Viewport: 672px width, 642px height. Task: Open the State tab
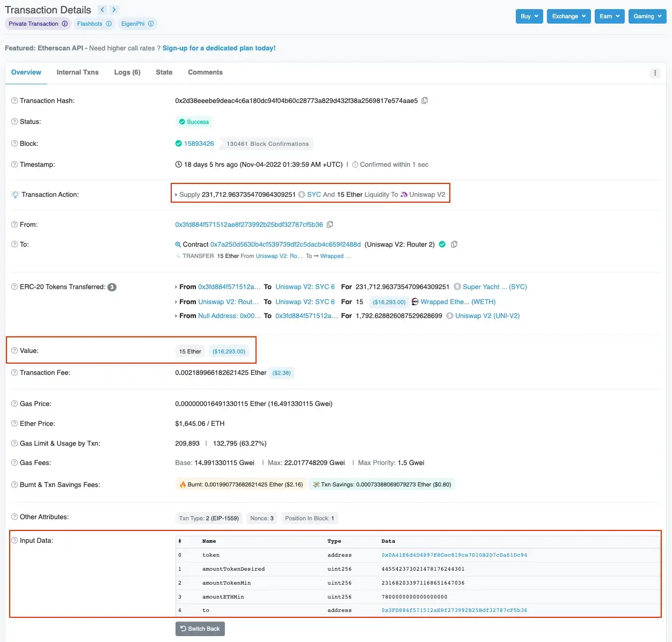[x=164, y=72]
